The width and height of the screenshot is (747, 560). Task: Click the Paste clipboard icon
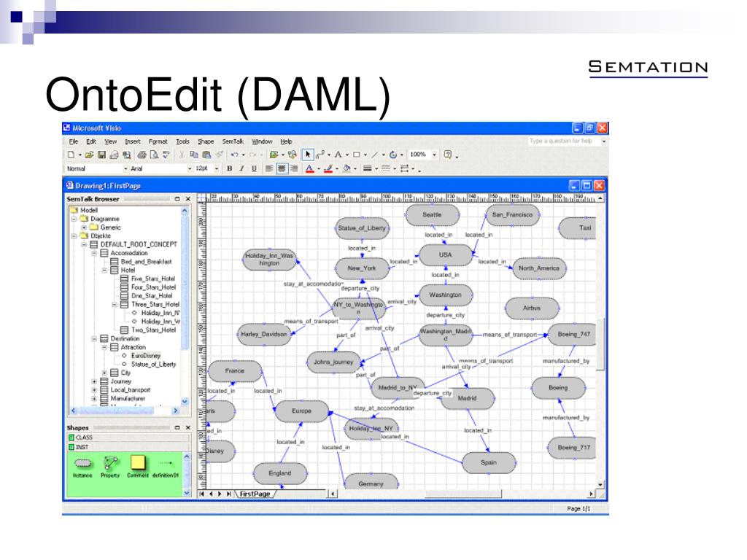[206, 155]
